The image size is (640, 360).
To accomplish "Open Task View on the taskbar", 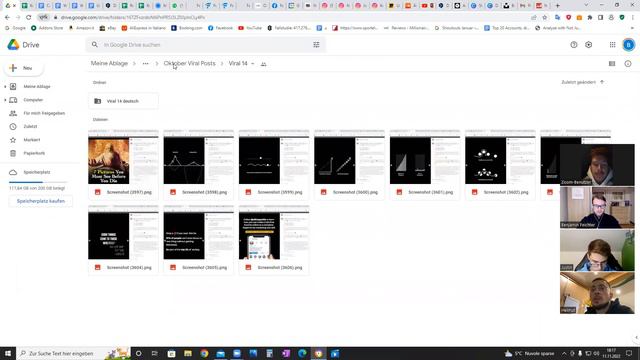I will tap(155, 353).
